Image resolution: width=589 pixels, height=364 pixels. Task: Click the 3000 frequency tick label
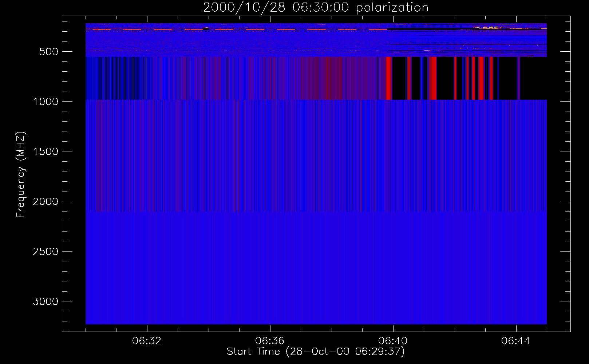tap(46, 301)
